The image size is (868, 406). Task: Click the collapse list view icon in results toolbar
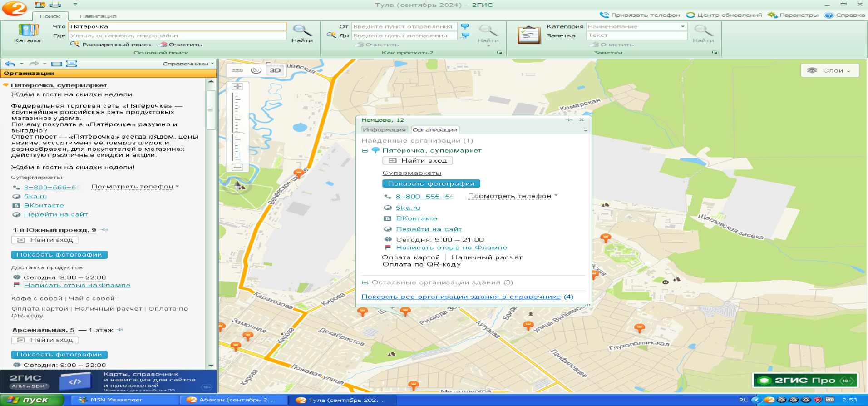(x=56, y=64)
